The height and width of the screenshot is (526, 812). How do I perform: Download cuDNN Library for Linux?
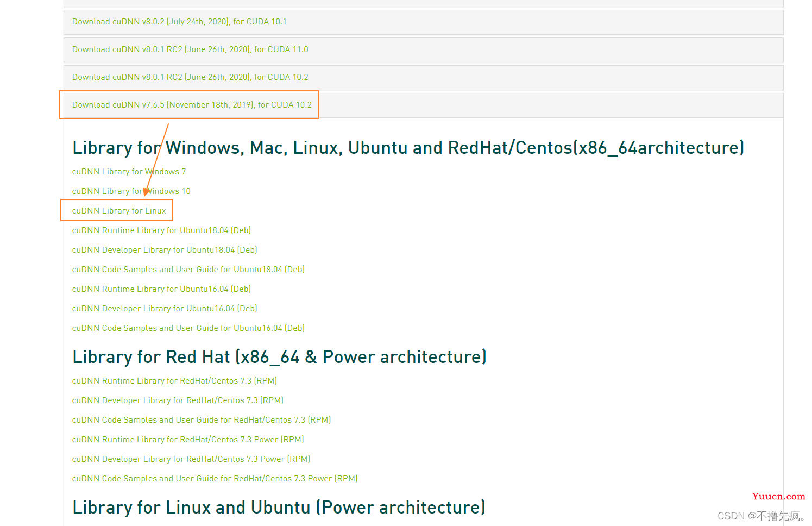pyautogui.click(x=119, y=211)
